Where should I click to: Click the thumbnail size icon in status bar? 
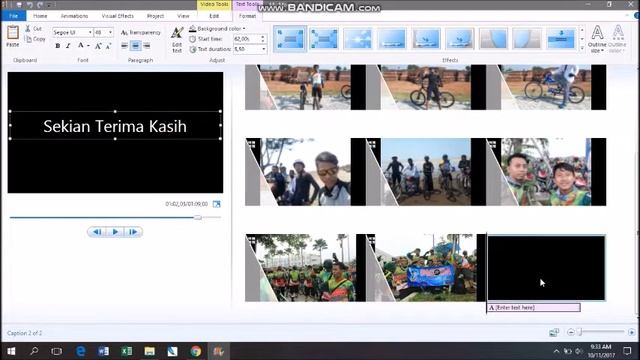pyautogui.click(x=554, y=332)
